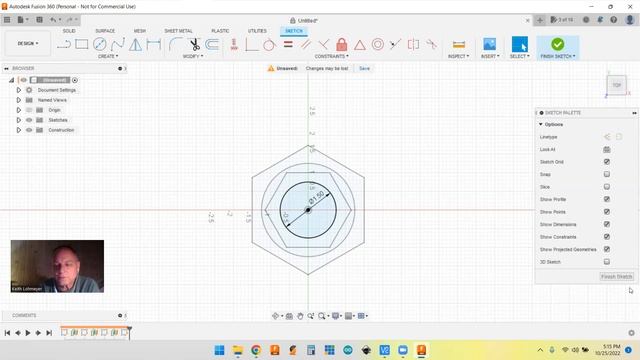Click the Measure inspect icon
Screen dimensions: 640x360
(459, 44)
